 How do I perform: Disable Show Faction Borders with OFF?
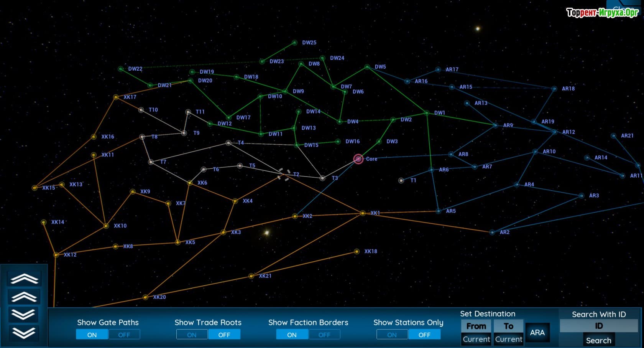pyautogui.click(x=324, y=335)
